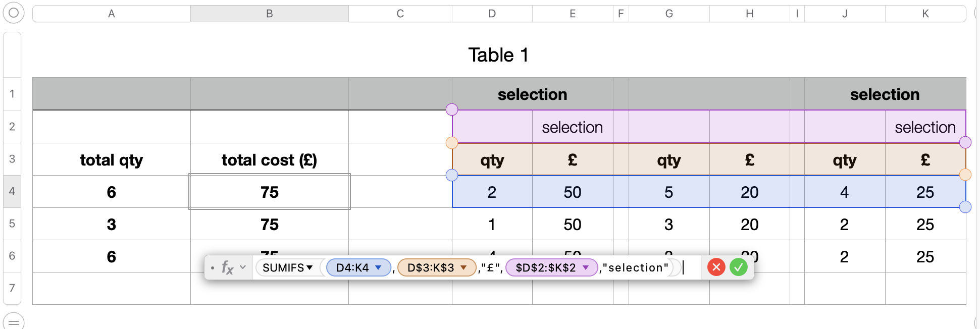Open the D4:K4 reference options arrow
This screenshot has width=980, height=329.
378,267
